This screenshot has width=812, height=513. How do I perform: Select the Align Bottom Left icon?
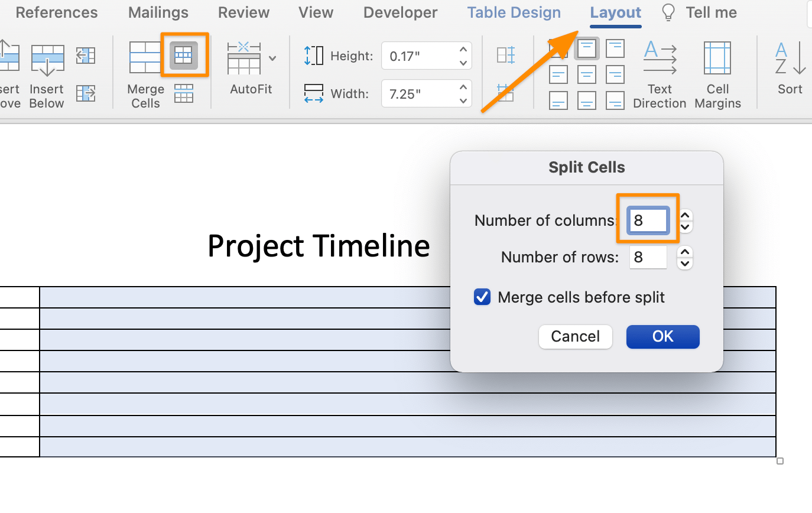pyautogui.click(x=558, y=100)
